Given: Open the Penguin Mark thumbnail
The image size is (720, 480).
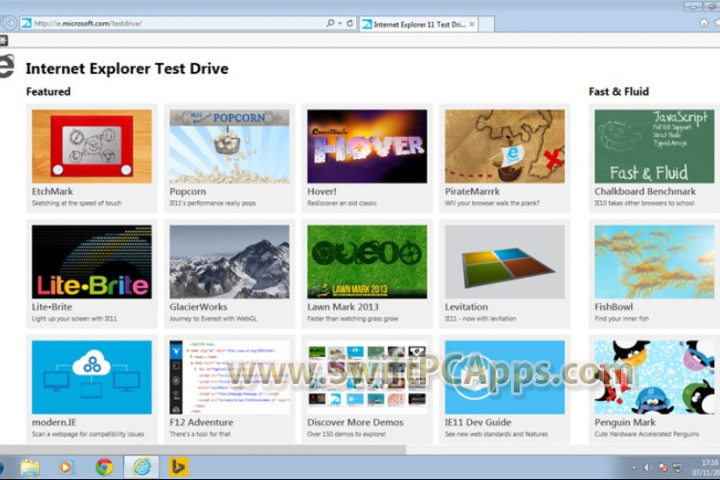Looking at the screenshot, I should tap(654, 377).
